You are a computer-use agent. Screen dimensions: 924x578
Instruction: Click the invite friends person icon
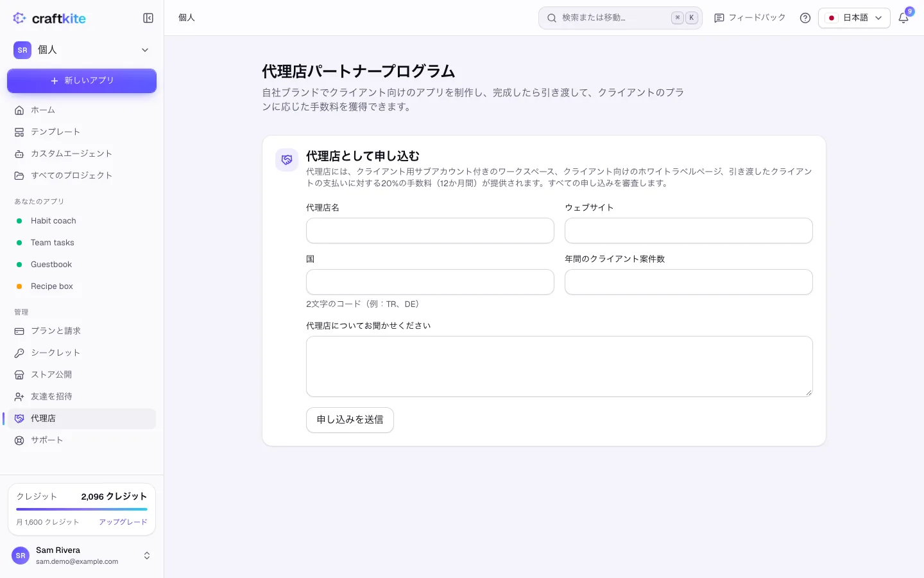[19, 396]
